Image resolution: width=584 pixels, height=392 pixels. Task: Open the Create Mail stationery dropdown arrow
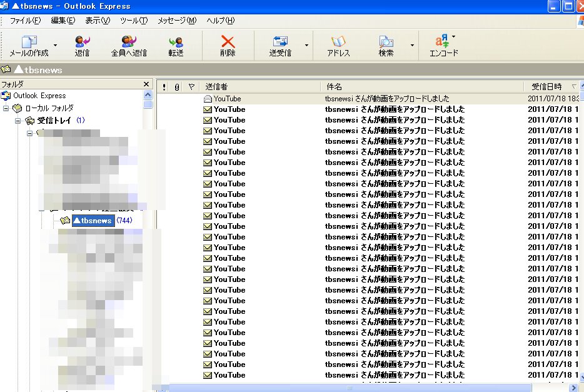pyautogui.click(x=55, y=46)
